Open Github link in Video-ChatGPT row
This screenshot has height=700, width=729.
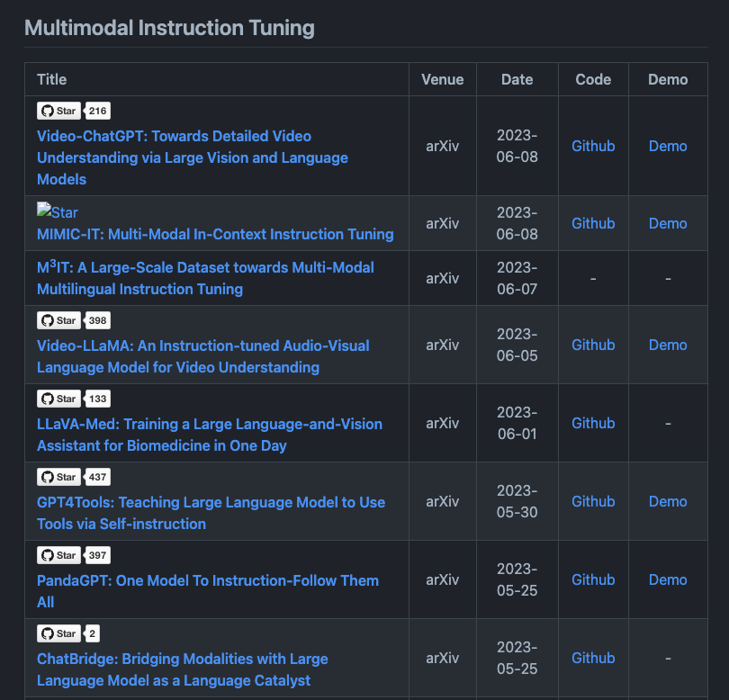click(593, 146)
